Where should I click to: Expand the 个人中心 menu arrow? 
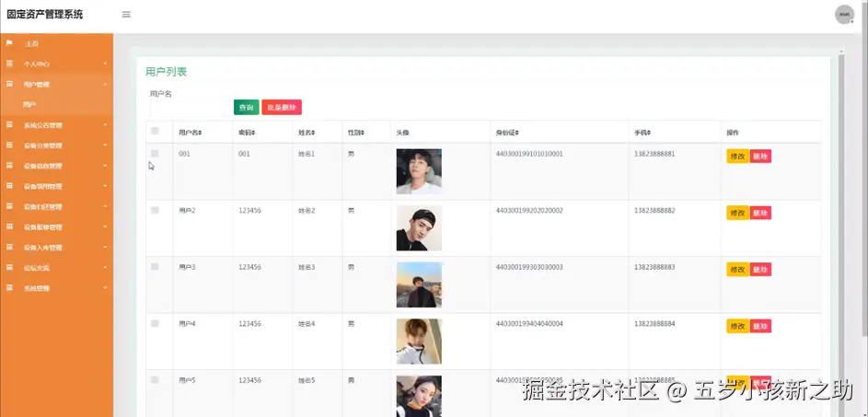point(105,64)
